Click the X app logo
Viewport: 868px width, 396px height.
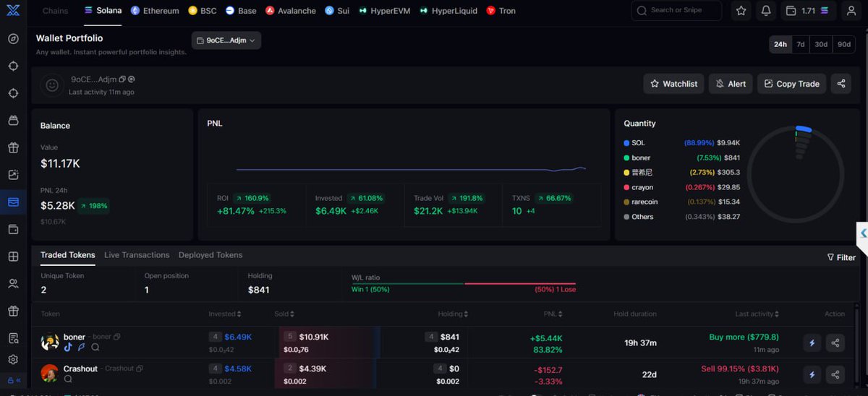13,11
